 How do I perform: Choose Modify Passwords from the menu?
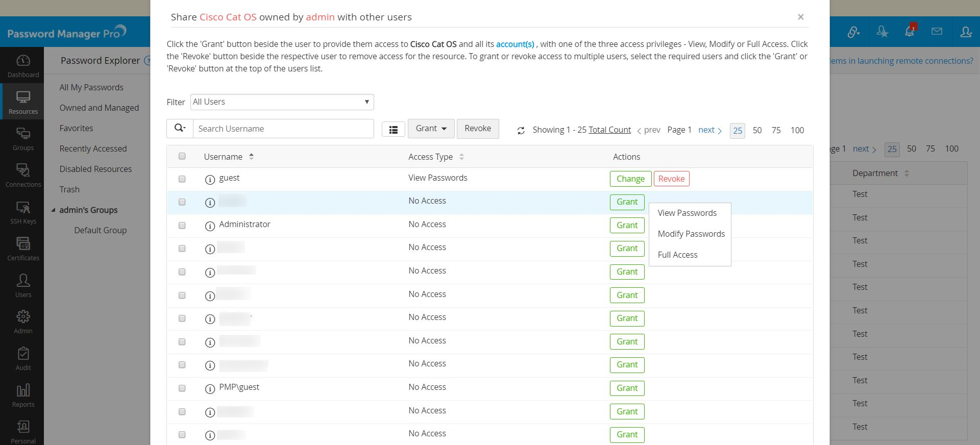[691, 234]
